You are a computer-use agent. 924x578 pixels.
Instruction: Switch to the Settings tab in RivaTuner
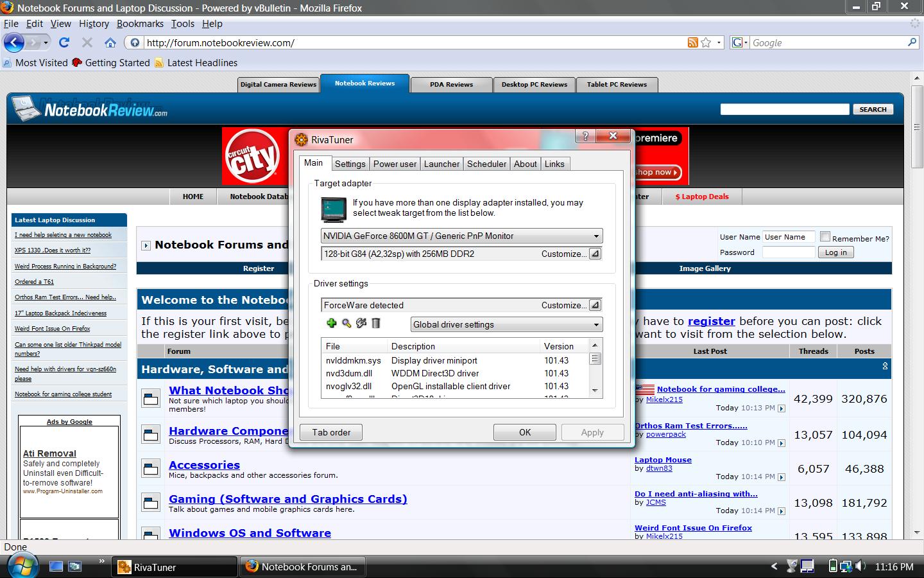[350, 164]
